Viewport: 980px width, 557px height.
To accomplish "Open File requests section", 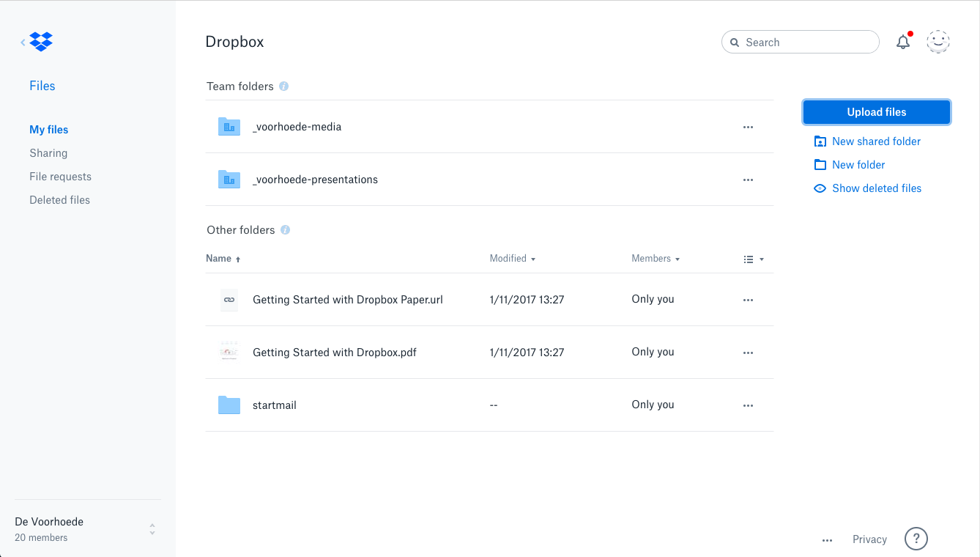I will 60,177.
